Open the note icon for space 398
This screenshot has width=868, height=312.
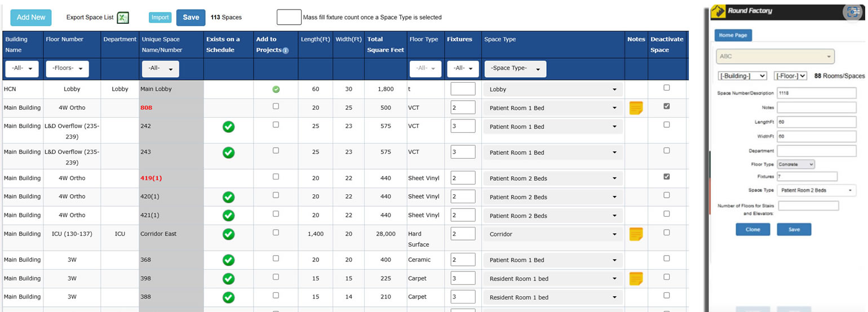tap(636, 279)
